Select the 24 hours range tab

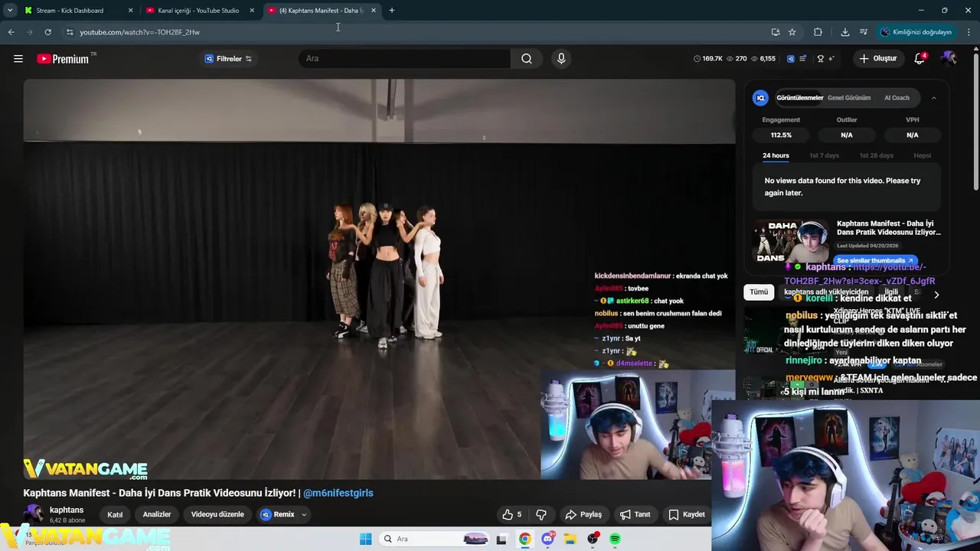pos(776,155)
